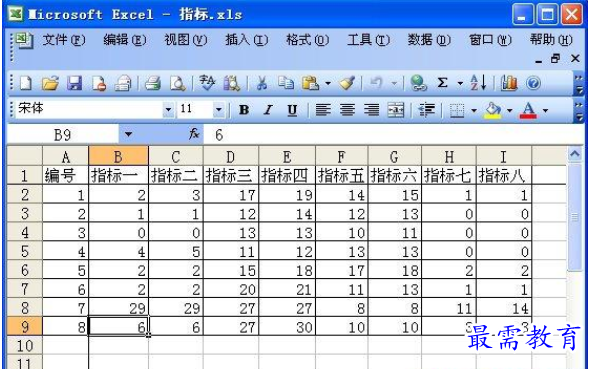Toggle Italic formatting

point(268,110)
